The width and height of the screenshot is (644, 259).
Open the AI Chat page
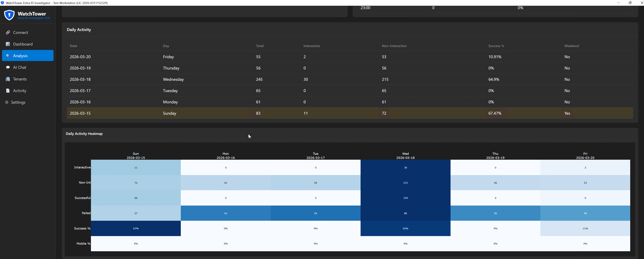pos(20,67)
